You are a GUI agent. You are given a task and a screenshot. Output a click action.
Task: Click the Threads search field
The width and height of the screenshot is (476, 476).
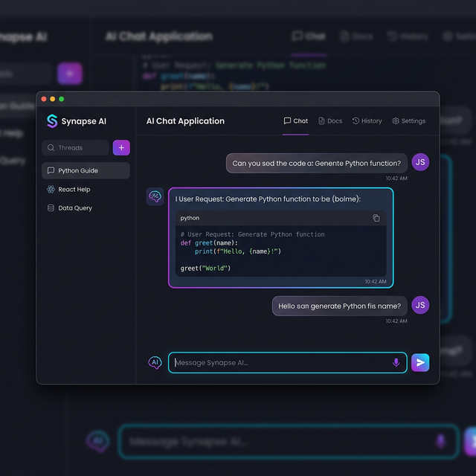75,147
